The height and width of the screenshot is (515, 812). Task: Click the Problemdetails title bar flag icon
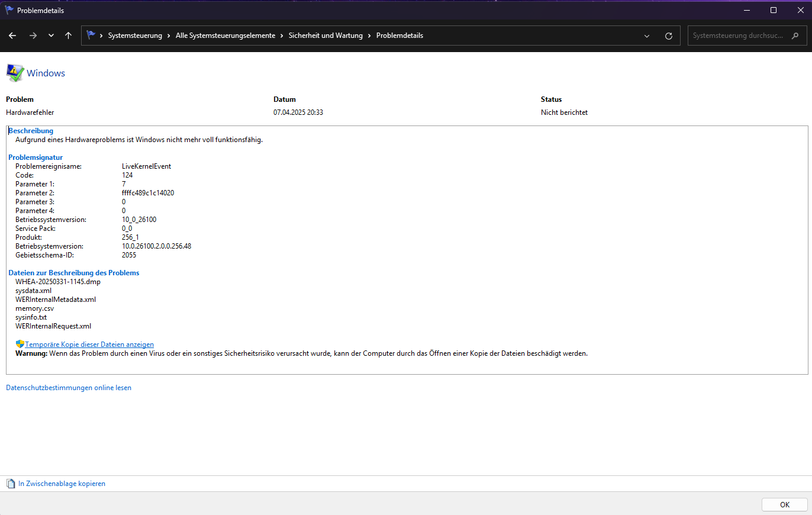point(9,10)
